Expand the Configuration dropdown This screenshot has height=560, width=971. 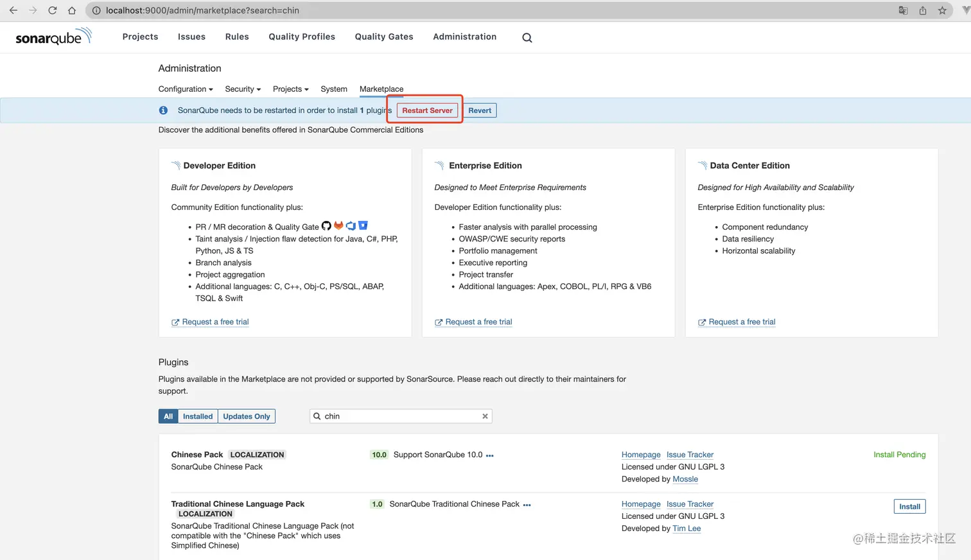tap(186, 89)
